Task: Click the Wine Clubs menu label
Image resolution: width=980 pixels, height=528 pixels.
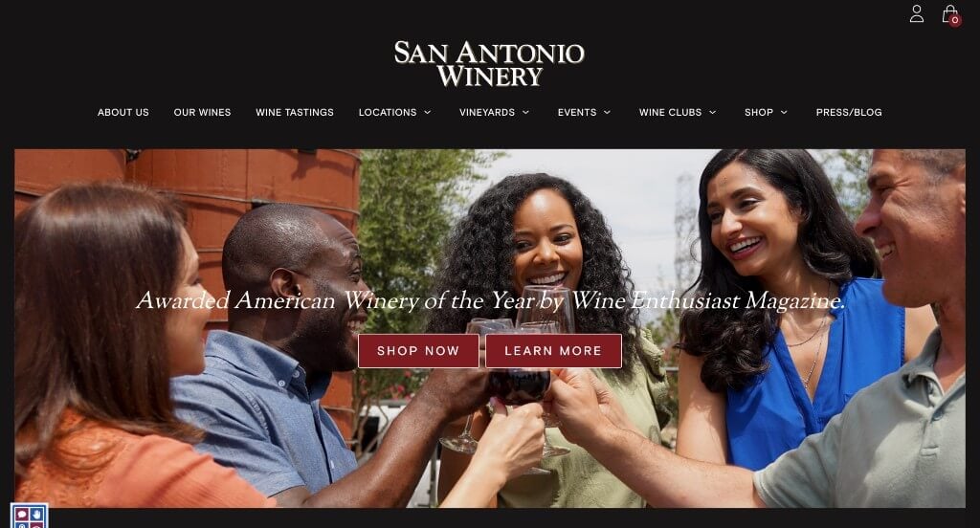Action: click(670, 113)
